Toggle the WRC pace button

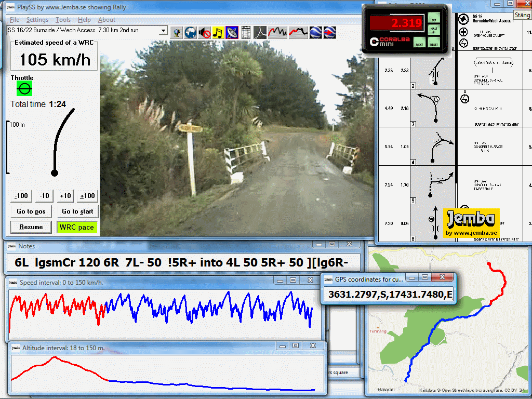point(77,227)
